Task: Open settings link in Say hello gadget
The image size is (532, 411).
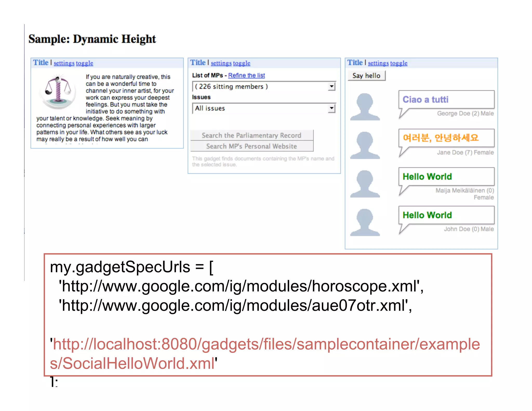Action: point(378,63)
